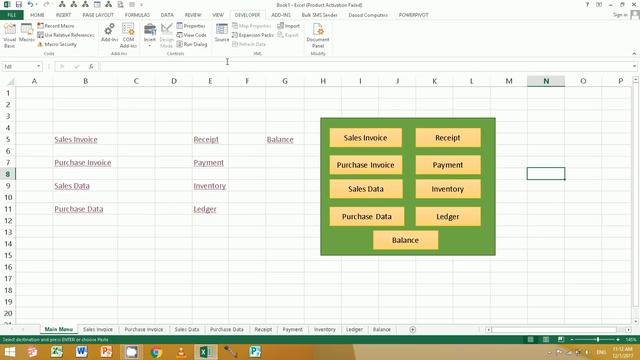Screen dimensions: 640x360
Task: Open the POWERPIVOT tab
Action: [413, 15]
